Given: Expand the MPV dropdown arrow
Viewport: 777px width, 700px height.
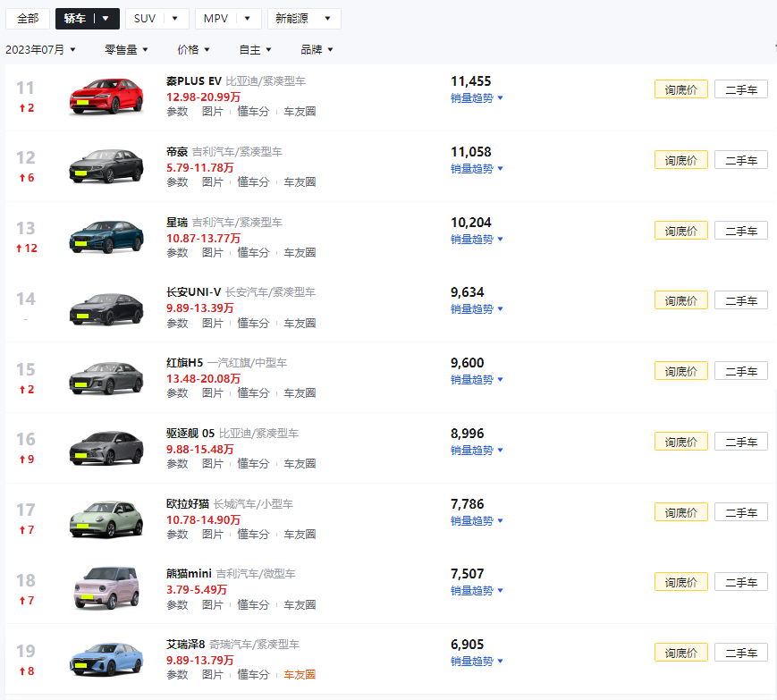Looking at the screenshot, I should (x=248, y=19).
